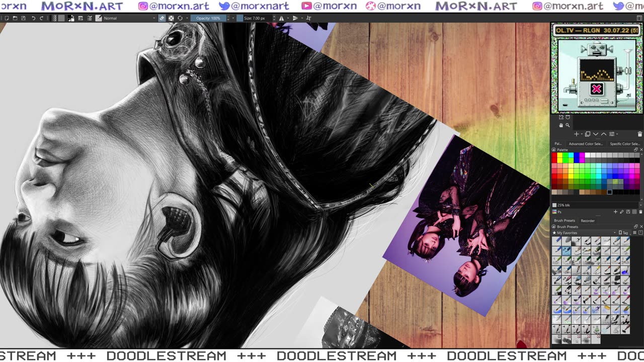Toggle horizontal mirror tool
Screen dimensions: 644x362
pos(281,18)
